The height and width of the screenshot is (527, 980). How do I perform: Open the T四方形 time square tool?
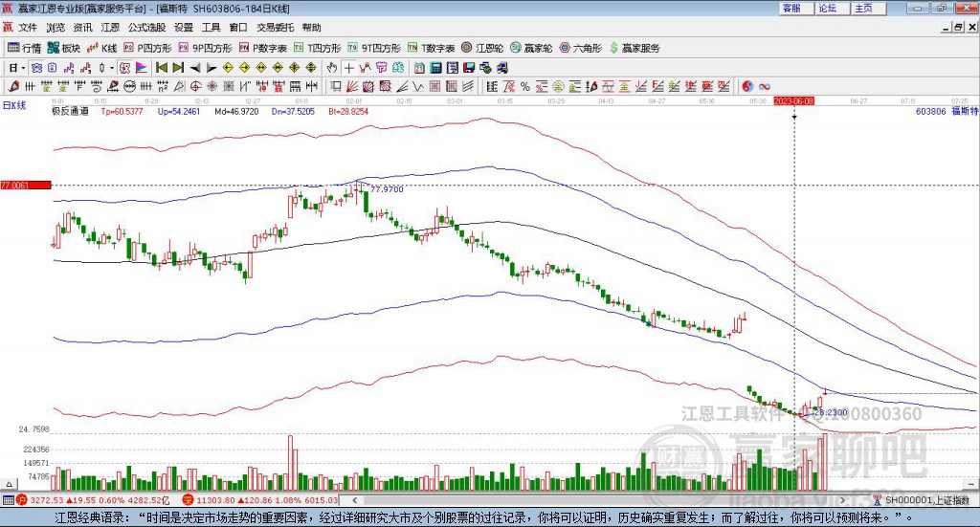[x=318, y=48]
